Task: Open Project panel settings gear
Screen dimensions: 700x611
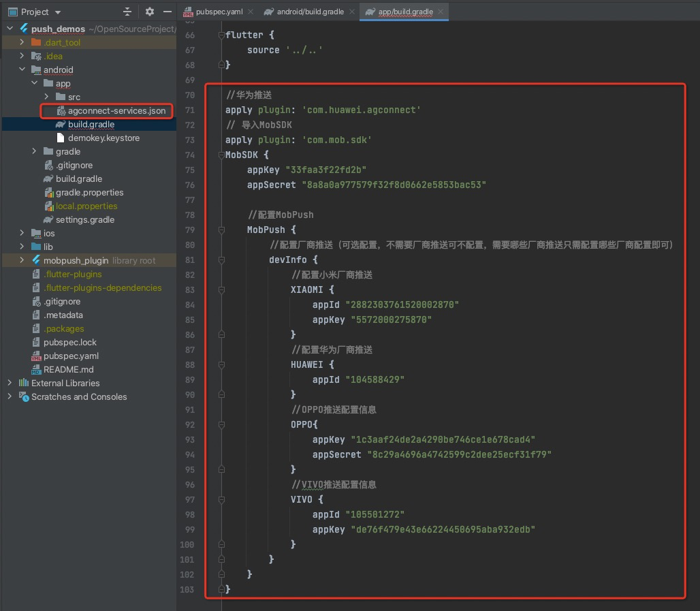Action: [x=150, y=12]
